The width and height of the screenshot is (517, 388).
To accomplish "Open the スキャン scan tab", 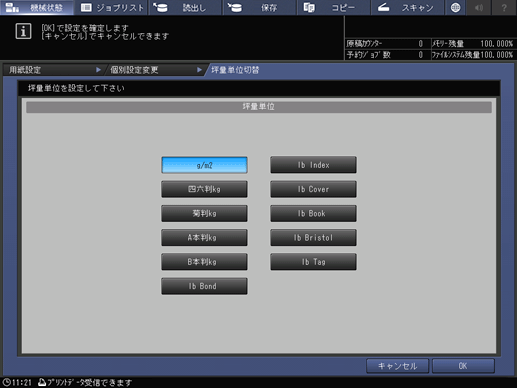I will [407, 7].
